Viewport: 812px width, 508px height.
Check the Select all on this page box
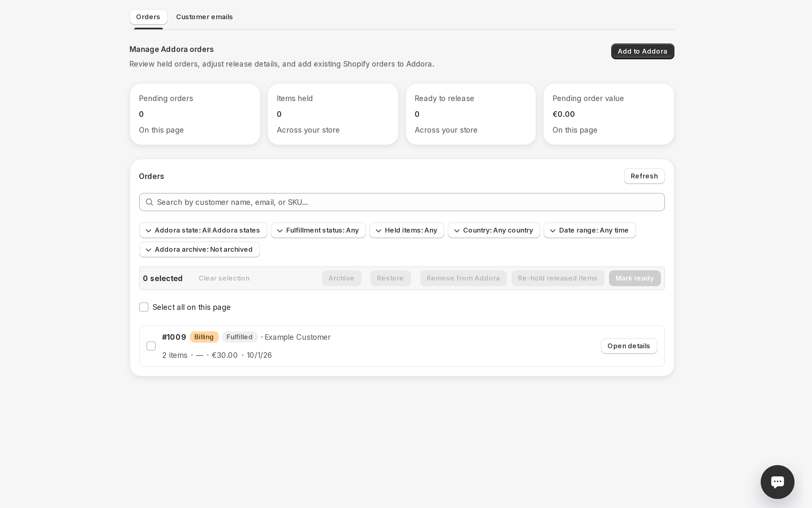pyautogui.click(x=144, y=307)
